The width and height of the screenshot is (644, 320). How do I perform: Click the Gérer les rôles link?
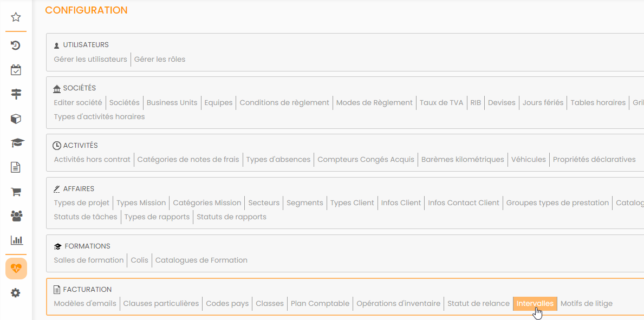coord(160,59)
